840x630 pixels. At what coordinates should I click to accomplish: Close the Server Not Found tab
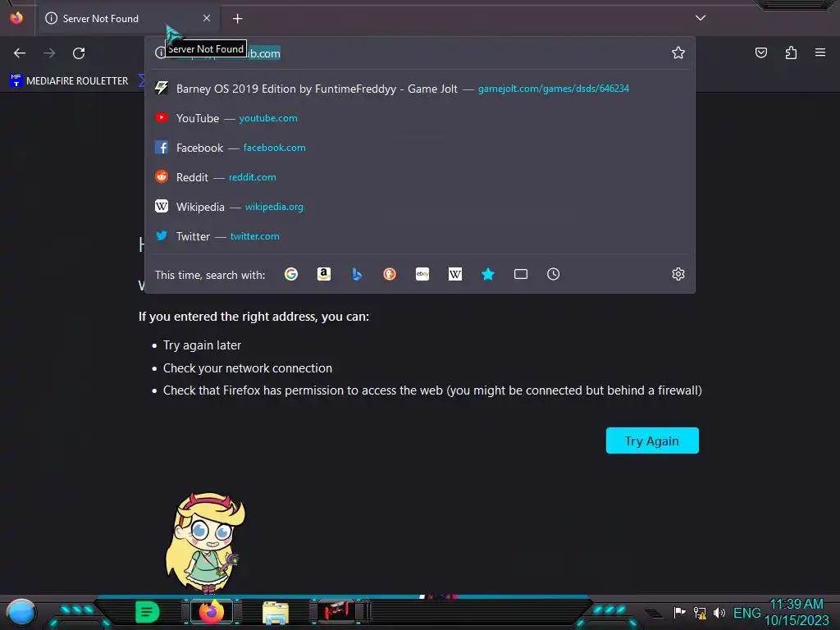[207, 18]
